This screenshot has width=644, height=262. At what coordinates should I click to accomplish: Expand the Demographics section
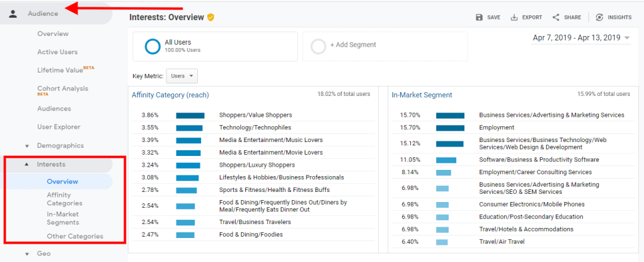(x=27, y=146)
